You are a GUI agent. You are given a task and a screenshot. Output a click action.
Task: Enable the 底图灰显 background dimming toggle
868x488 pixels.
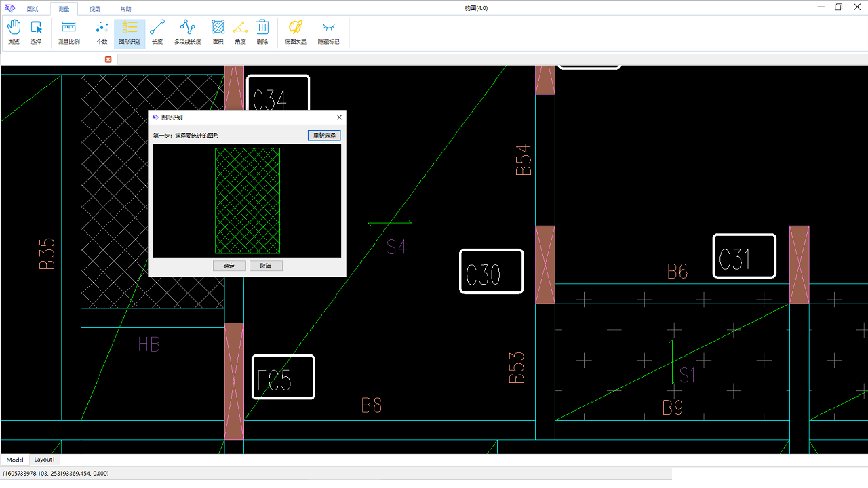point(295,32)
